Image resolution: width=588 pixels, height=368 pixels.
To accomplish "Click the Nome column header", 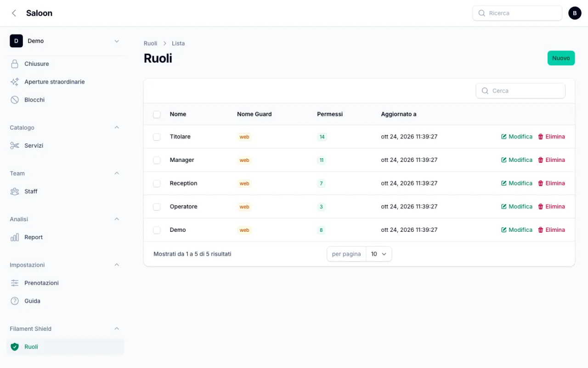I will tap(178, 114).
